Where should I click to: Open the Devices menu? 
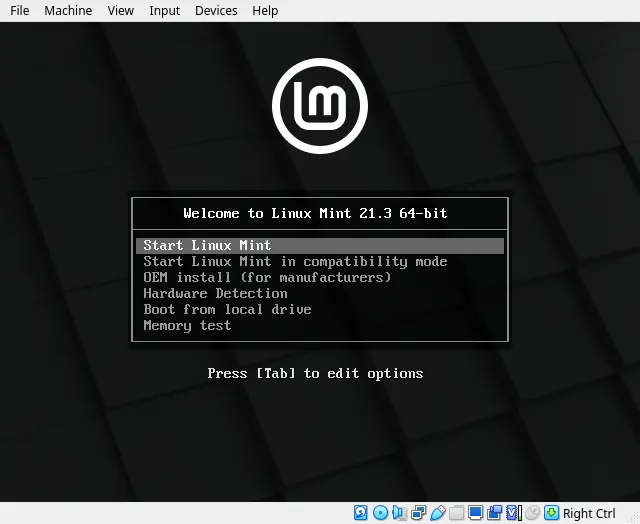point(216,11)
